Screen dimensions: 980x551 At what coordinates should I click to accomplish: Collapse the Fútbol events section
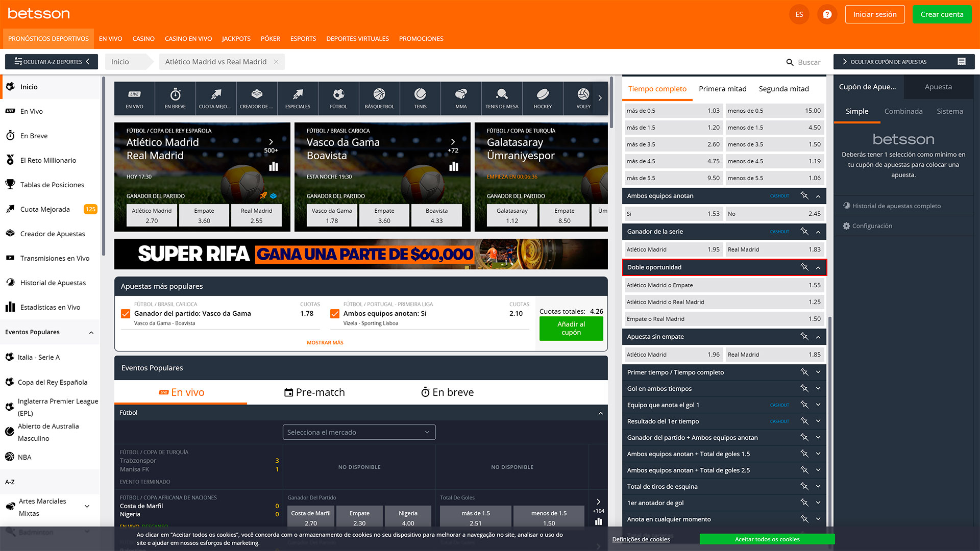click(x=600, y=413)
